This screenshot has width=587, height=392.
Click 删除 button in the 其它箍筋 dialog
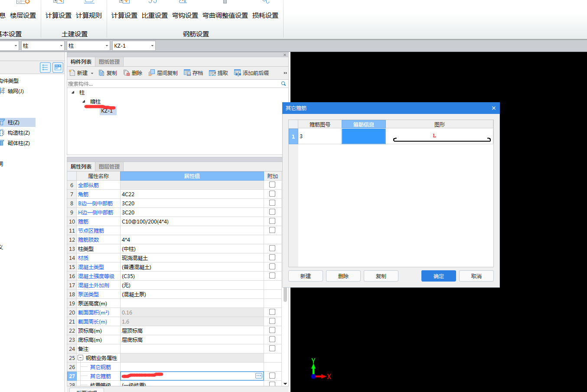point(343,276)
